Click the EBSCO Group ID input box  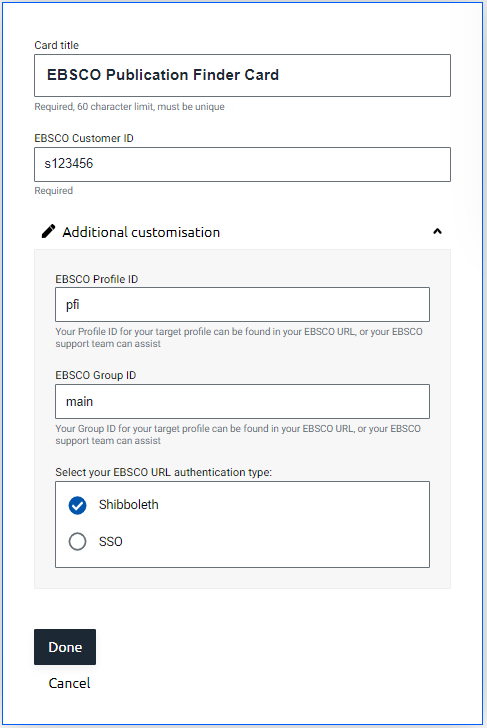pos(242,402)
